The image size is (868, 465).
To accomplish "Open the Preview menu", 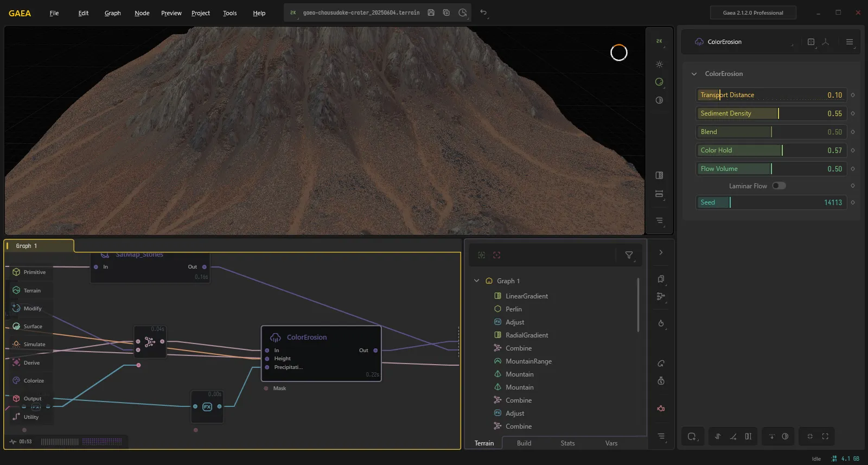I will click(x=171, y=13).
